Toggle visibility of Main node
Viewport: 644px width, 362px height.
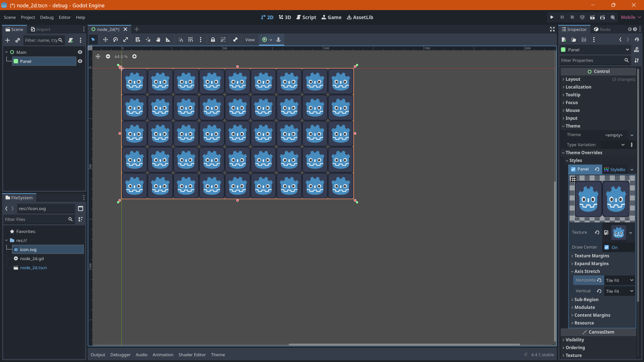[80, 52]
